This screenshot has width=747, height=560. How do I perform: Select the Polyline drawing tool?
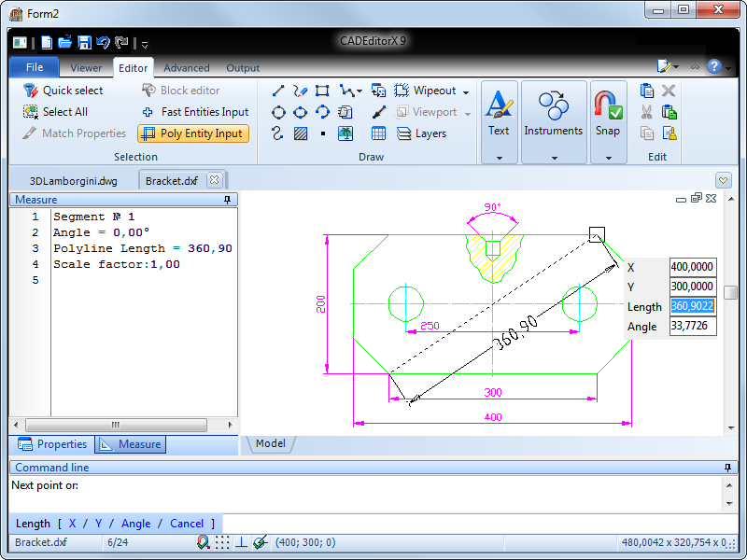346,91
